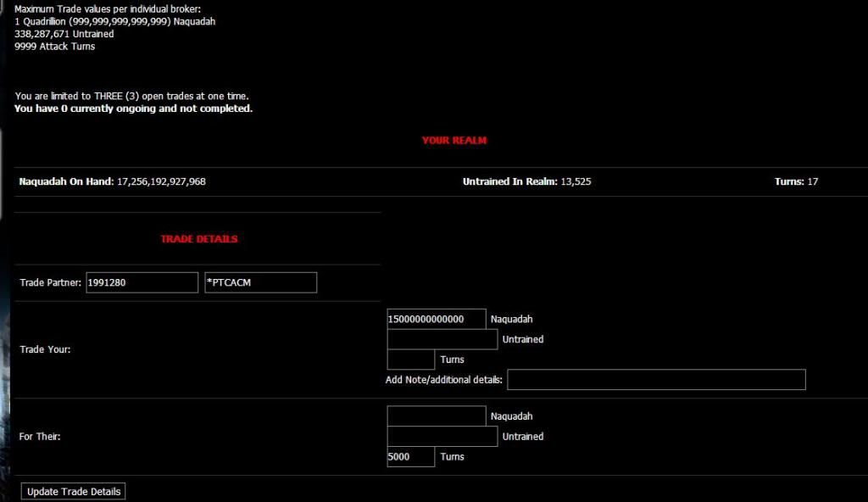Select the trade partner name field *PTCACM
The height and width of the screenshot is (502, 868).
[x=260, y=282]
